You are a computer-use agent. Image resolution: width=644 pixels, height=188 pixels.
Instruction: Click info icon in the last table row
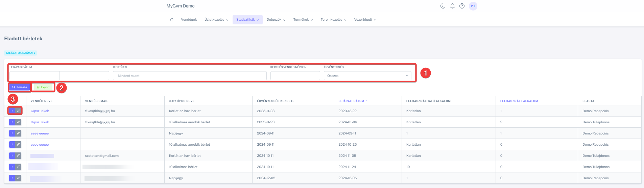[12, 178]
